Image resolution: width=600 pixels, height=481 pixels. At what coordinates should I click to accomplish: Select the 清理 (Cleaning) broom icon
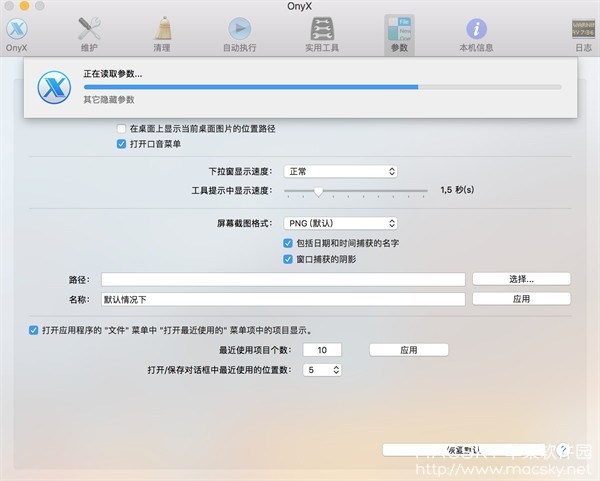(162, 34)
